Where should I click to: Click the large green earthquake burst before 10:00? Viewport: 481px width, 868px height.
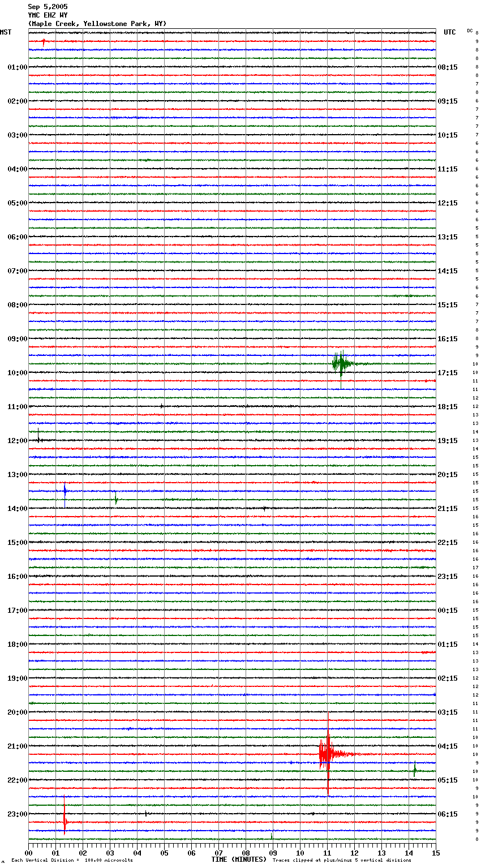tap(341, 364)
